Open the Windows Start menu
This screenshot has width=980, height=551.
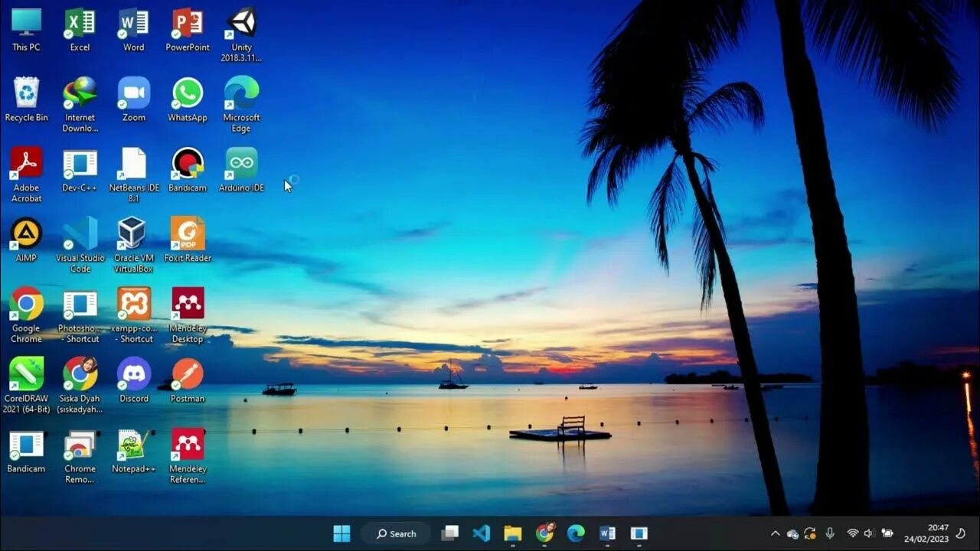pyautogui.click(x=341, y=533)
